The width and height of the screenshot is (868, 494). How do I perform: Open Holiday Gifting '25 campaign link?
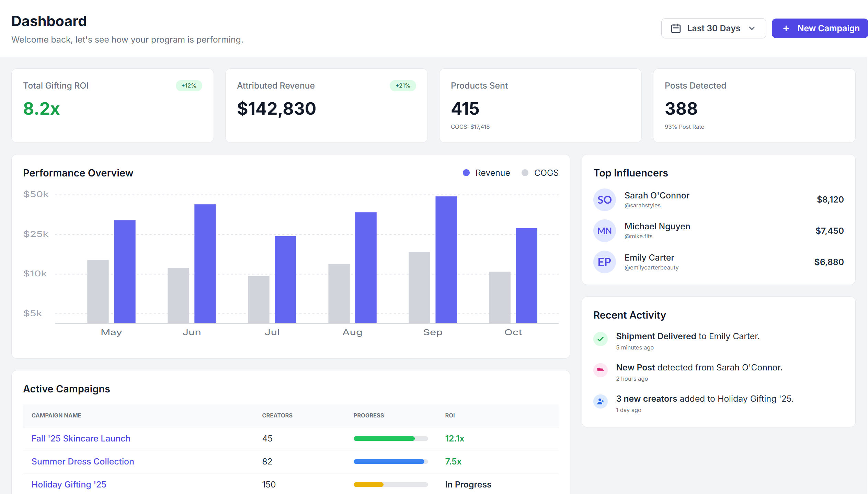[x=69, y=484]
